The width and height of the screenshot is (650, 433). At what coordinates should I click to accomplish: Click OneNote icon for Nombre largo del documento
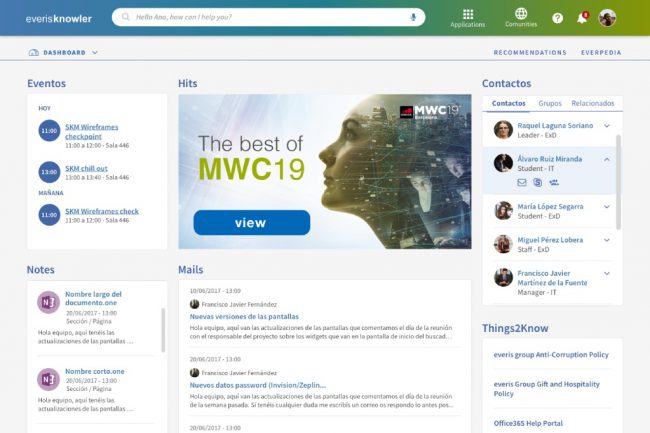click(49, 302)
